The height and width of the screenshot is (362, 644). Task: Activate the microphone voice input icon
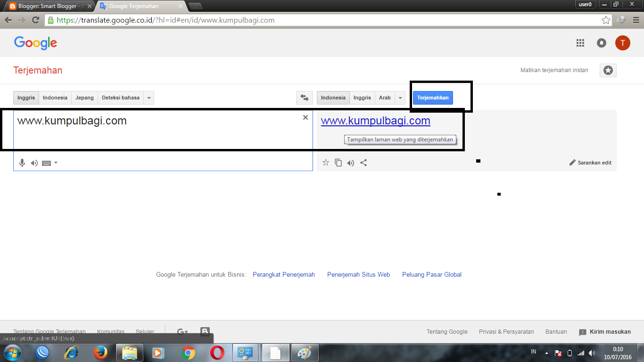22,163
